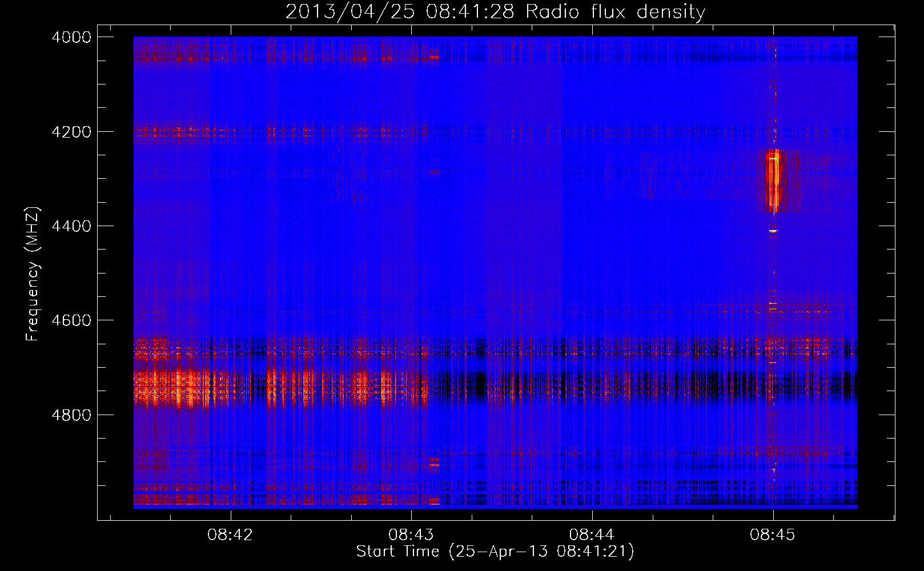The image size is (924, 571).
Task: Click the 08:44 time axis label
Action: click(592, 534)
